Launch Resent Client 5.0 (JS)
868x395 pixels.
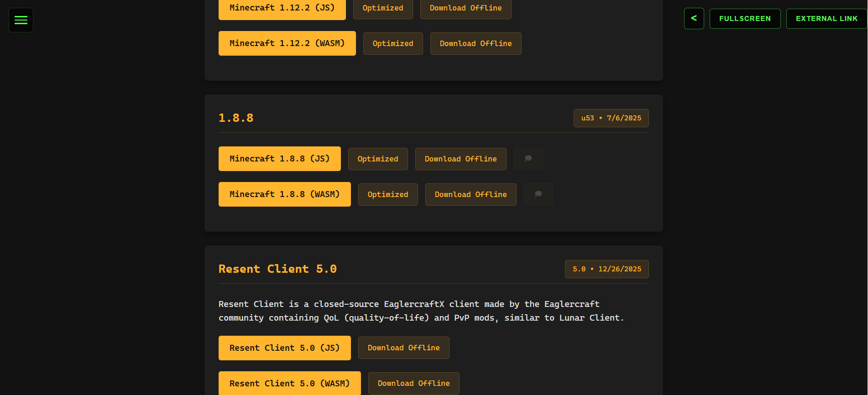284,348
